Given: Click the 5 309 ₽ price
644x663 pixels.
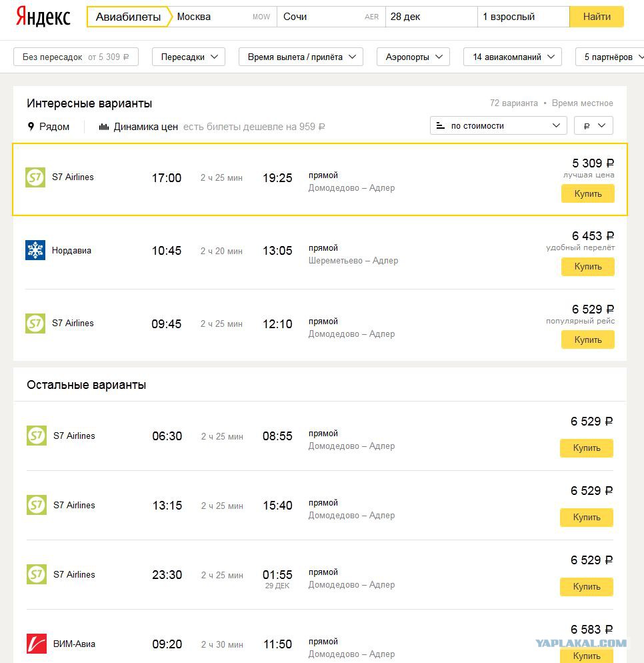Looking at the screenshot, I should point(593,163).
